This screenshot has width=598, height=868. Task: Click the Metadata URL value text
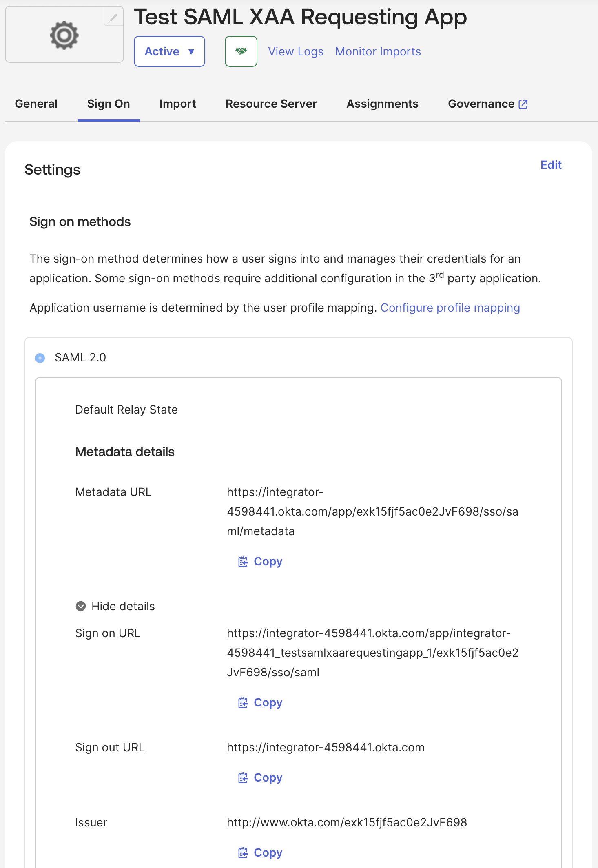pyautogui.click(x=372, y=511)
